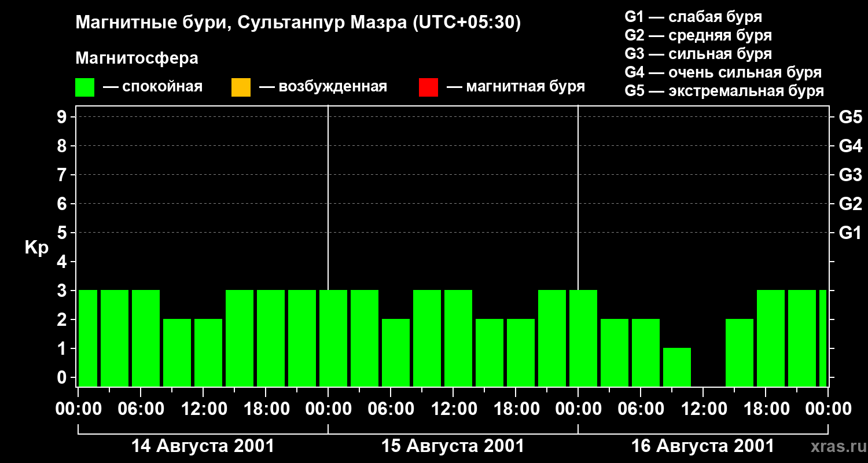This screenshot has height=463, width=868.
Task: Click the line "G3 — сильная буря"
Action: tap(698, 54)
